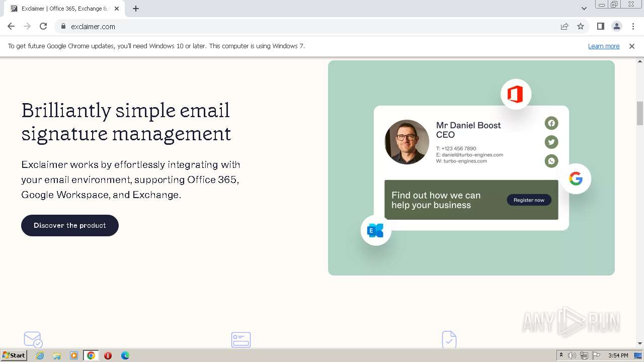
Task: Click the Chrome taskbar icon
Action: click(91, 355)
